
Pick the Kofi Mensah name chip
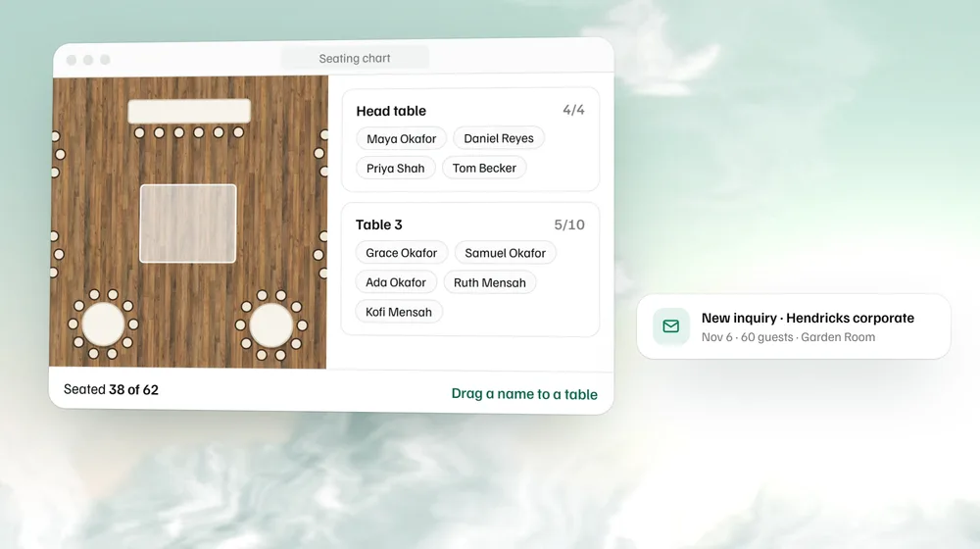(399, 312)
